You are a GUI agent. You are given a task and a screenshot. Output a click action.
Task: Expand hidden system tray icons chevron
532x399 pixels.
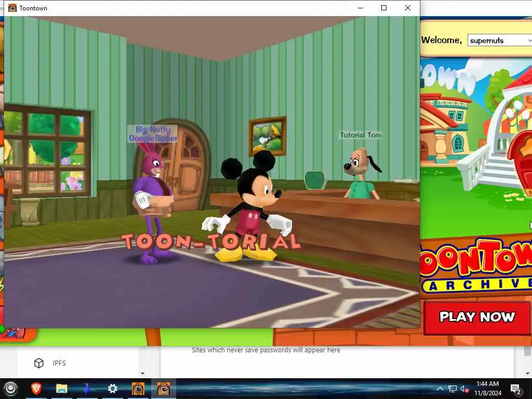click(440, 389)
